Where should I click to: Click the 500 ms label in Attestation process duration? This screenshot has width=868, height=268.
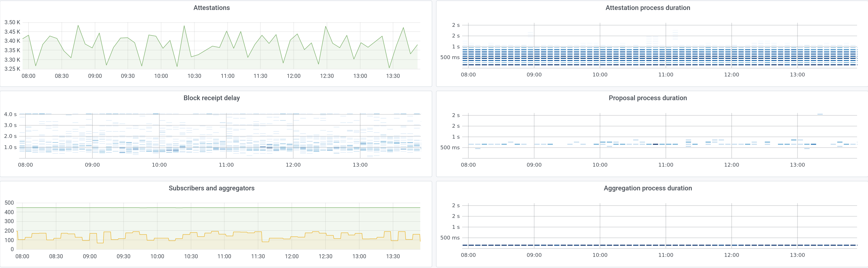pyautogui.click(x=450, y=58)
